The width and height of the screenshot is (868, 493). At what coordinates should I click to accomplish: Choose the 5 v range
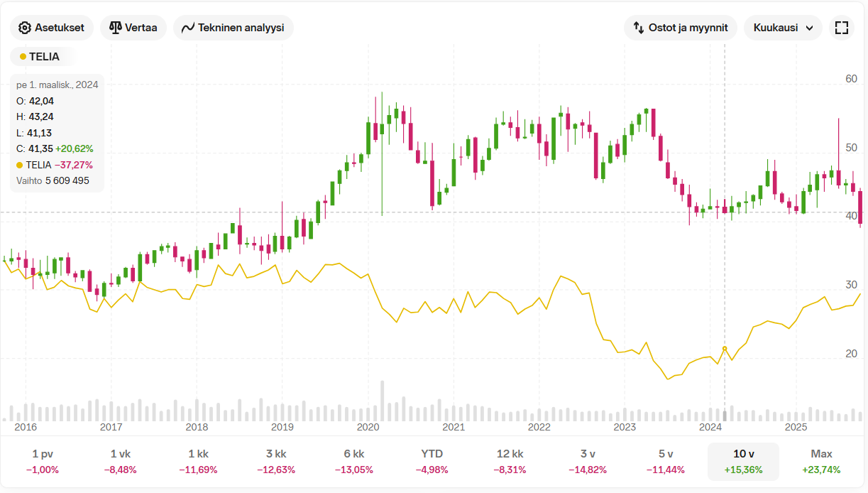point(666,461)
